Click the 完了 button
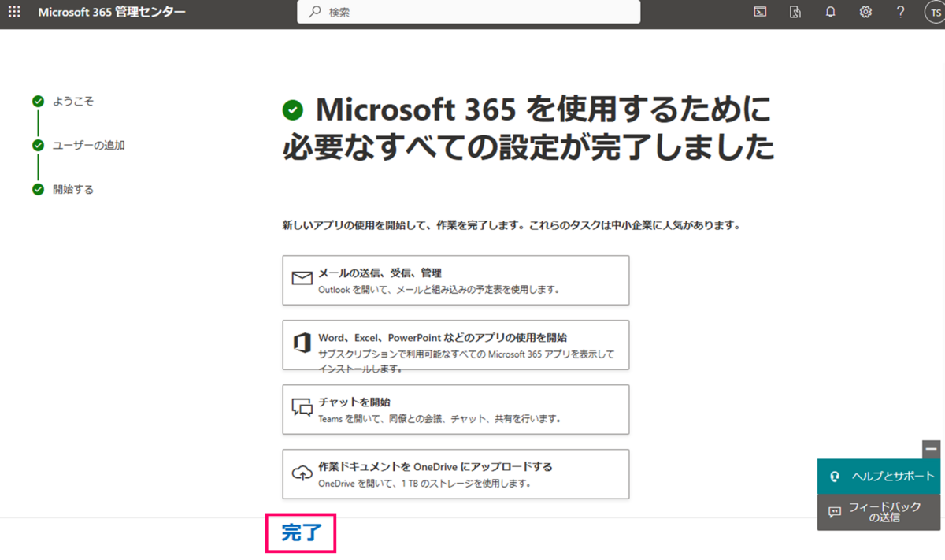The image size is (945, 560). (x=302, y=533)
